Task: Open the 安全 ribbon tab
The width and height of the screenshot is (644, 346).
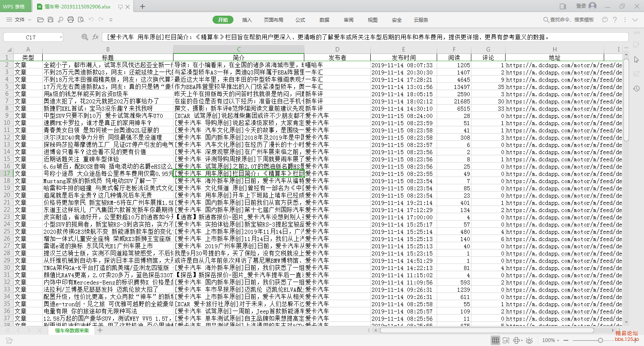Action: click(x=397, y=20)
